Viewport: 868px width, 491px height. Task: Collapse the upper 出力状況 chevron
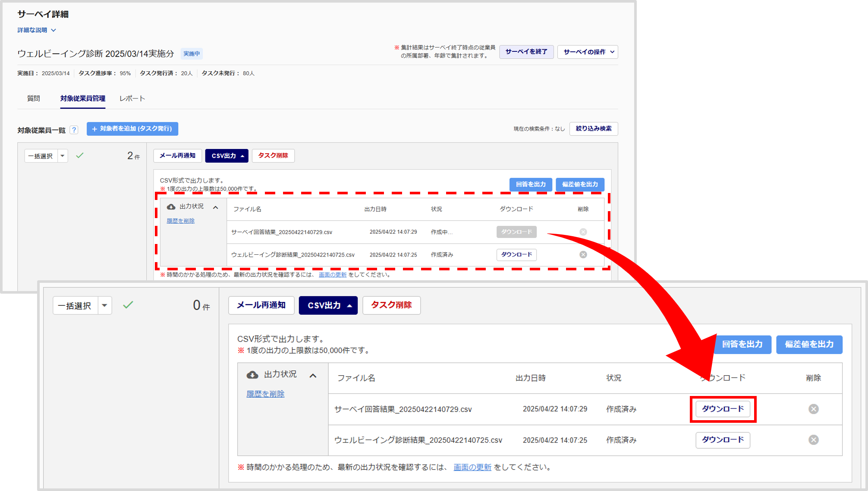[x=216, y=207]
